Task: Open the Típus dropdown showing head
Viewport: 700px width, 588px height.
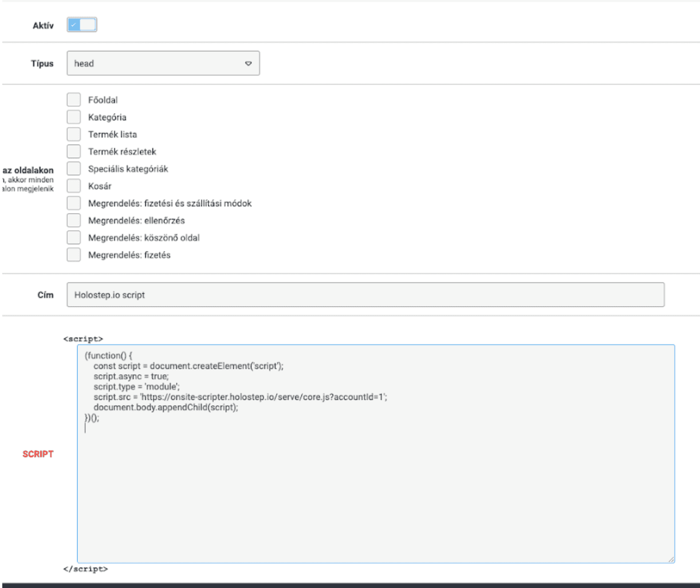Action: click(163, 64)
